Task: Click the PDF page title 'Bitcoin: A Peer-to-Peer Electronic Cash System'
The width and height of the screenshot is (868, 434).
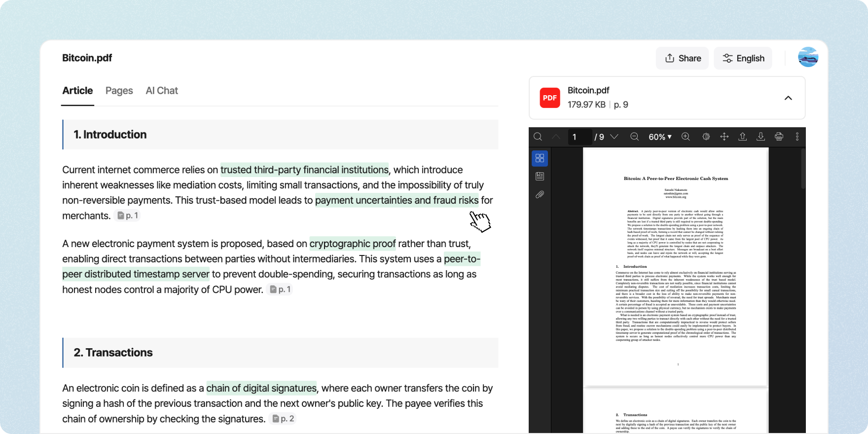Action: pos(676,179)
